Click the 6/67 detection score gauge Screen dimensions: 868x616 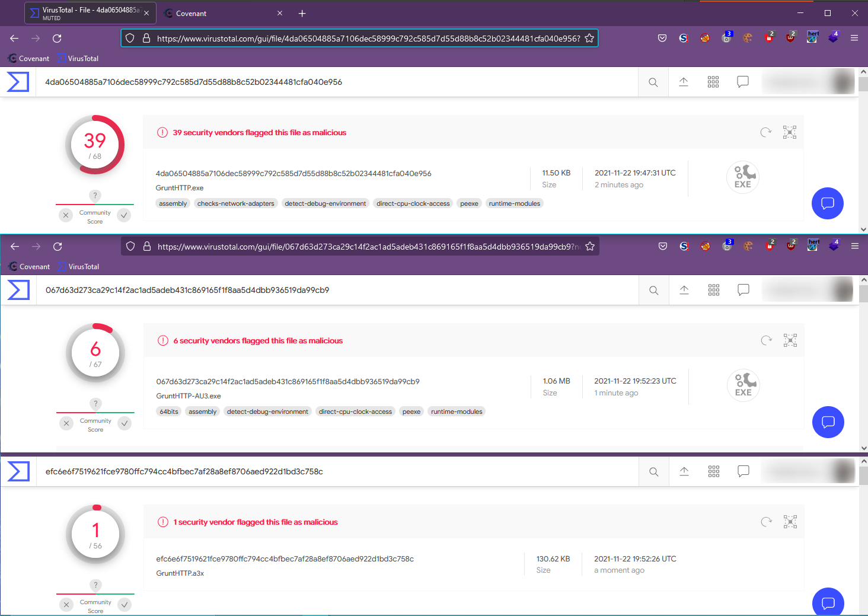point(95,353)
